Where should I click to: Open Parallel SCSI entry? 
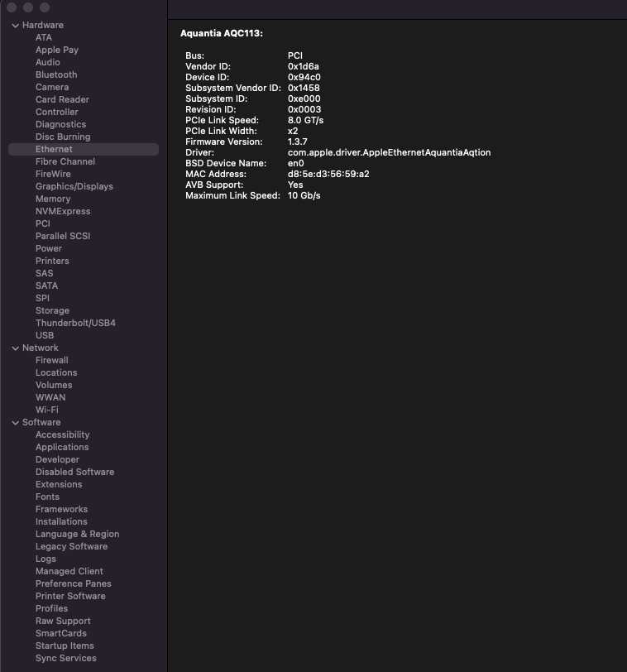click(x=63, y=237)
